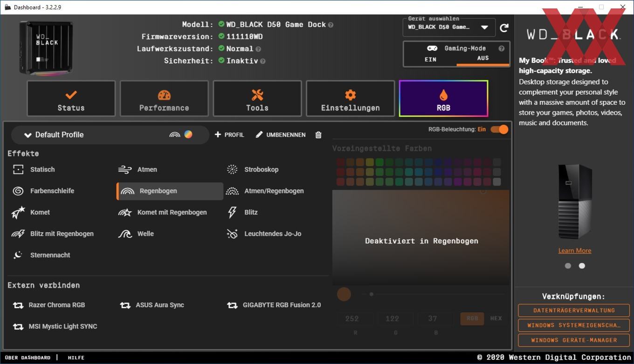Open the Gaming-Mode help question mark

pyautogui.click(x=501, y=48)
